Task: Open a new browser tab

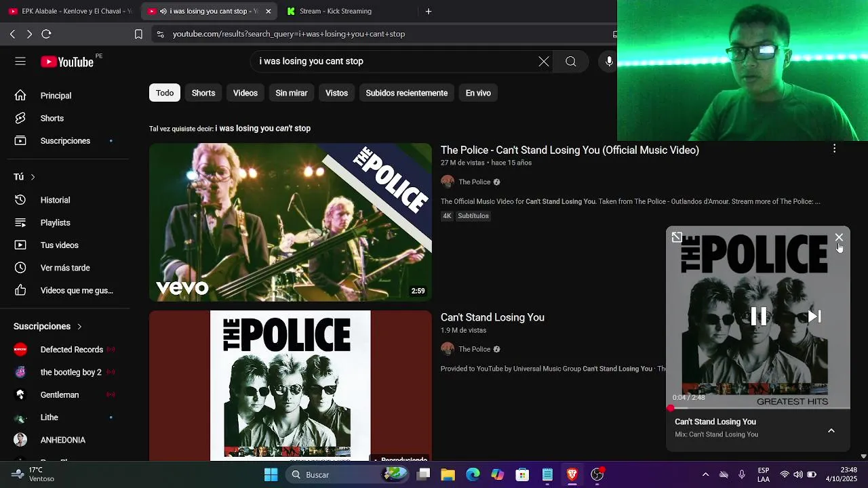Action: 428,12
